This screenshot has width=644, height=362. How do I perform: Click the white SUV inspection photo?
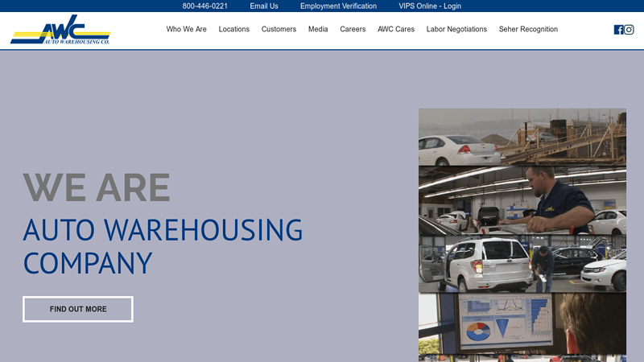click(522, 264)
